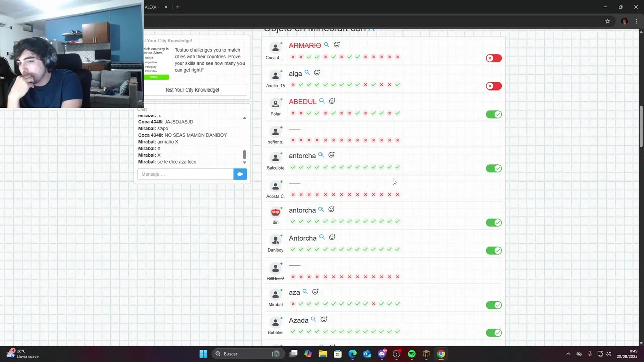Bookmark this page with star icon
The height and width of the screenshot is (362, 644).
[x=608, y=21]
